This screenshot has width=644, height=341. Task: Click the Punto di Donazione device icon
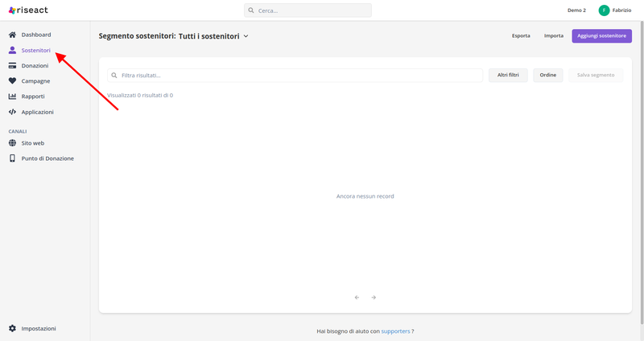[12, 158]
